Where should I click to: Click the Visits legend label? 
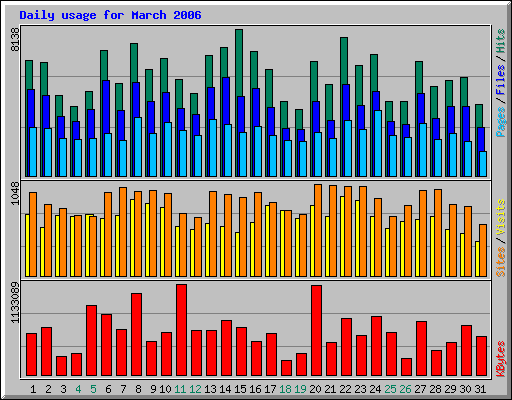pos(501,217)
